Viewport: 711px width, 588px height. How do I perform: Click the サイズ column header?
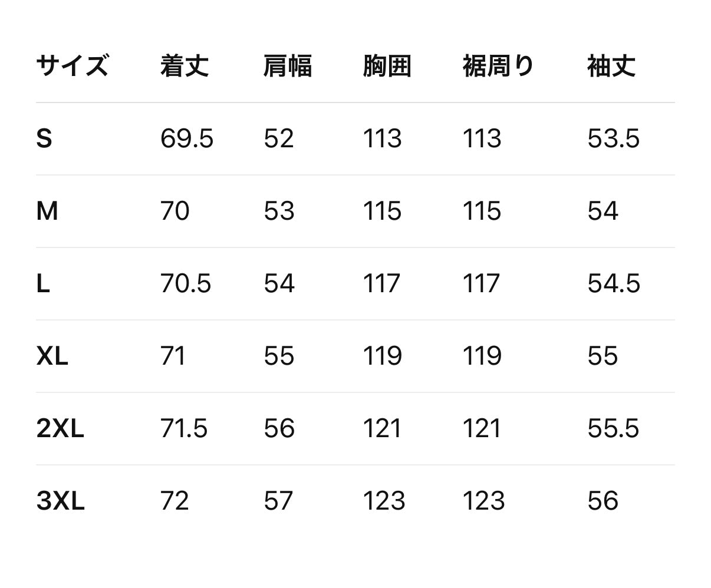(72, 65)
